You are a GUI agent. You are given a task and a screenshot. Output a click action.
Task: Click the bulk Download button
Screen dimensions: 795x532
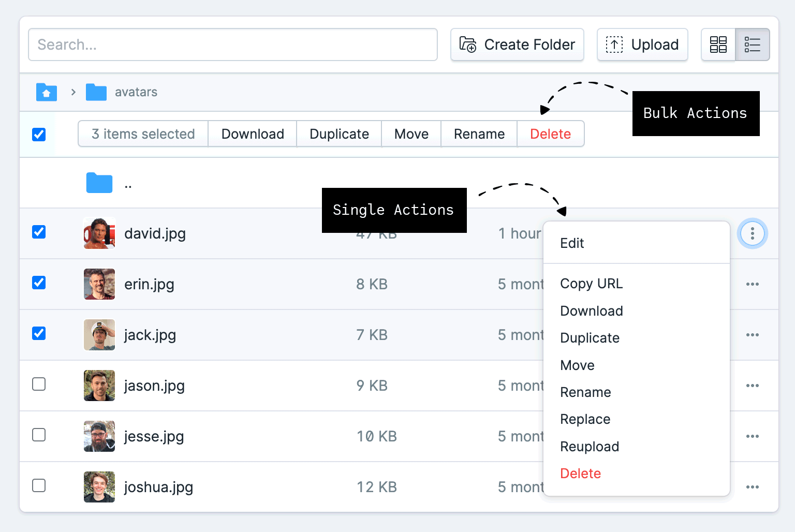[x=253, y=134]
